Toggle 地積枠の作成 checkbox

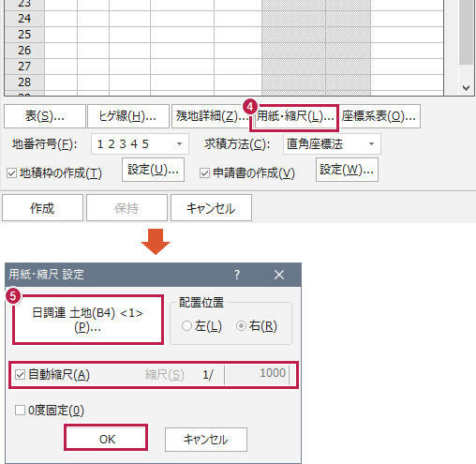coord(11,173)
